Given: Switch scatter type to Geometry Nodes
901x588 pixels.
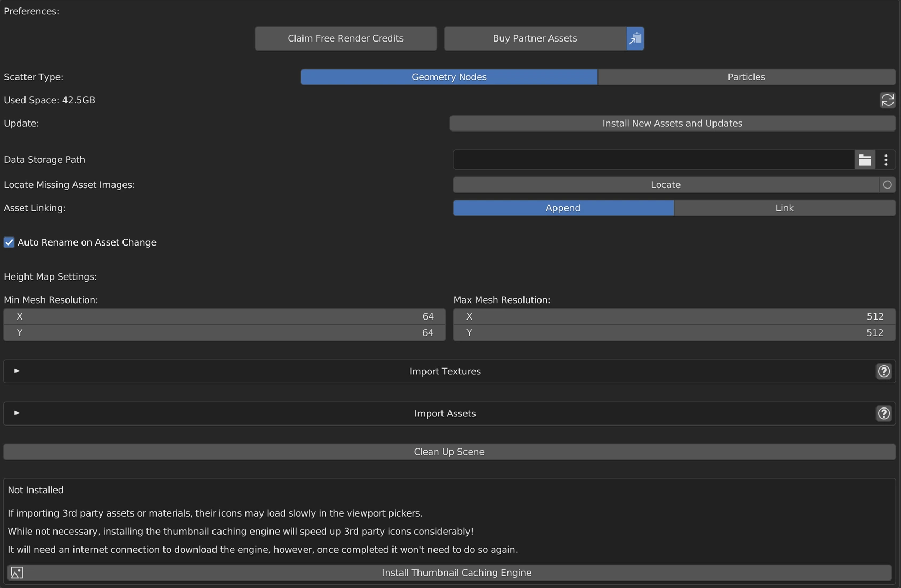Looking at the screenshot, I should [x=449, y=77].
